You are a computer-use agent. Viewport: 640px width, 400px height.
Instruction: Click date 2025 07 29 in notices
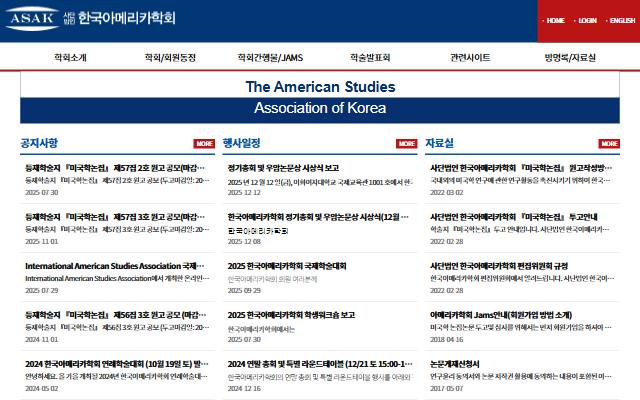(42, 291)
